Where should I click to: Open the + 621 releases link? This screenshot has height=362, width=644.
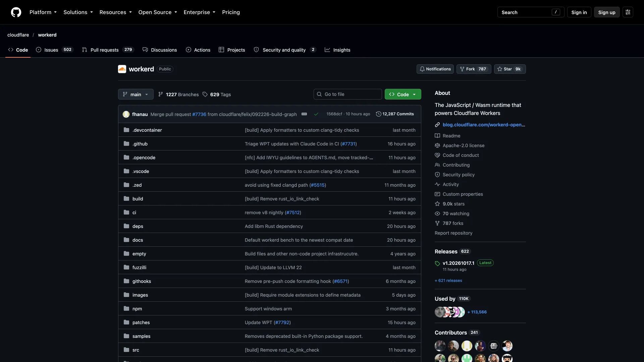pyautogui.click(x=448, y=281)
